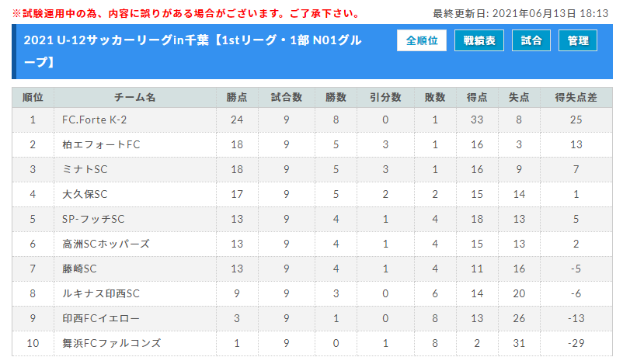Open the 大久保SC row

point(312,194)
